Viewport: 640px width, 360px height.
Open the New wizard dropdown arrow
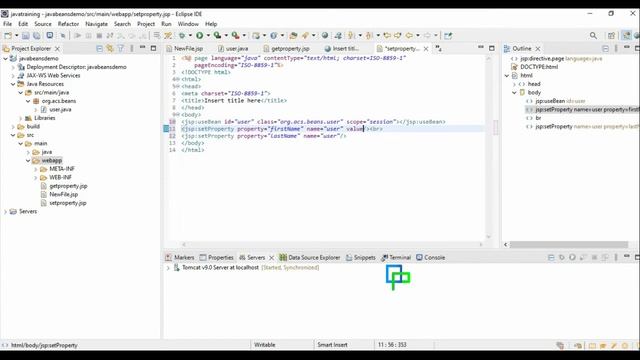coord(16,36)
